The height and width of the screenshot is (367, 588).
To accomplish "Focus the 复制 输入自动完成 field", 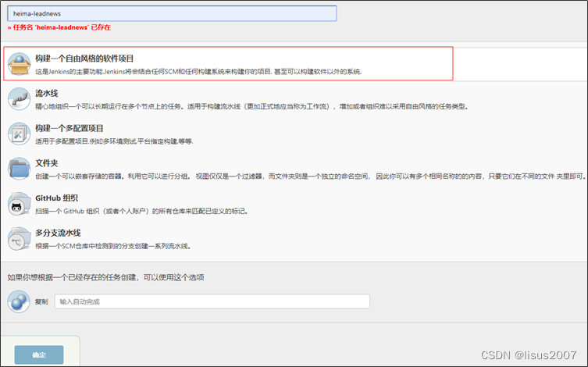I will (212, 301).
